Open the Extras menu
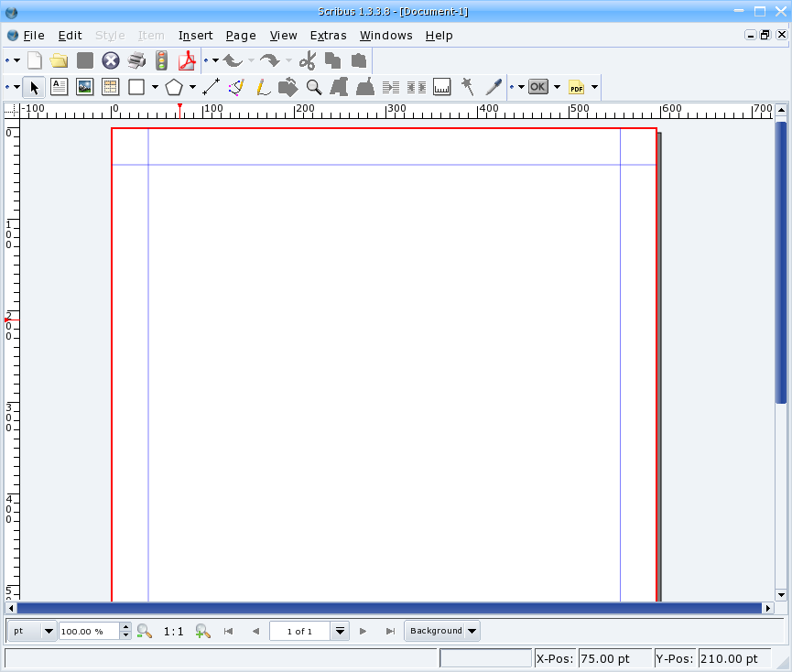The height and width of the screenshot is (672, 792). (328, 35)
